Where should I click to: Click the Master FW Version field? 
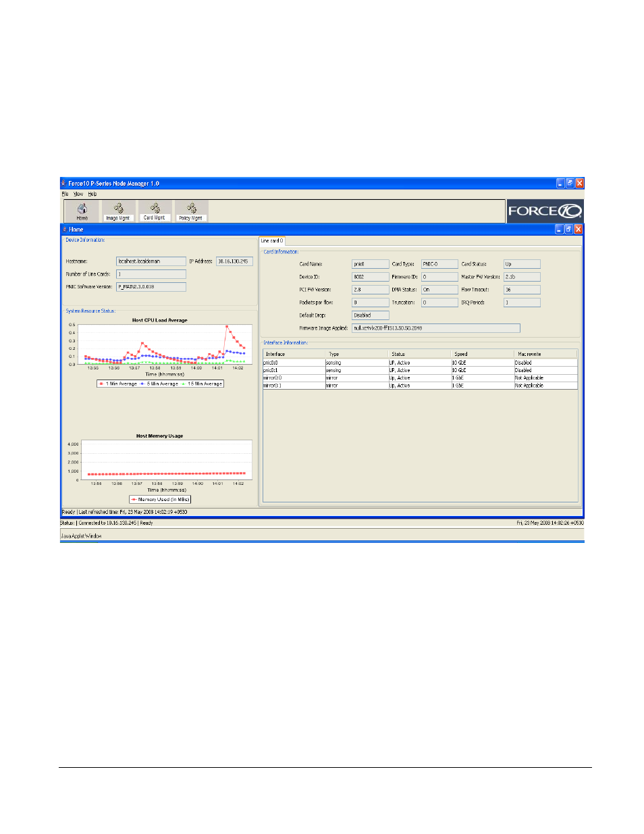click(x=522, y=277)
